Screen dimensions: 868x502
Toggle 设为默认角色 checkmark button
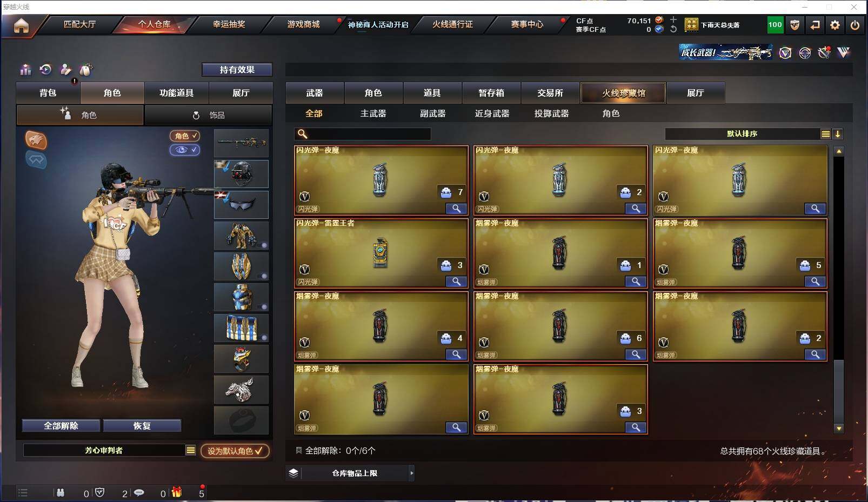(x=235, y=451)
